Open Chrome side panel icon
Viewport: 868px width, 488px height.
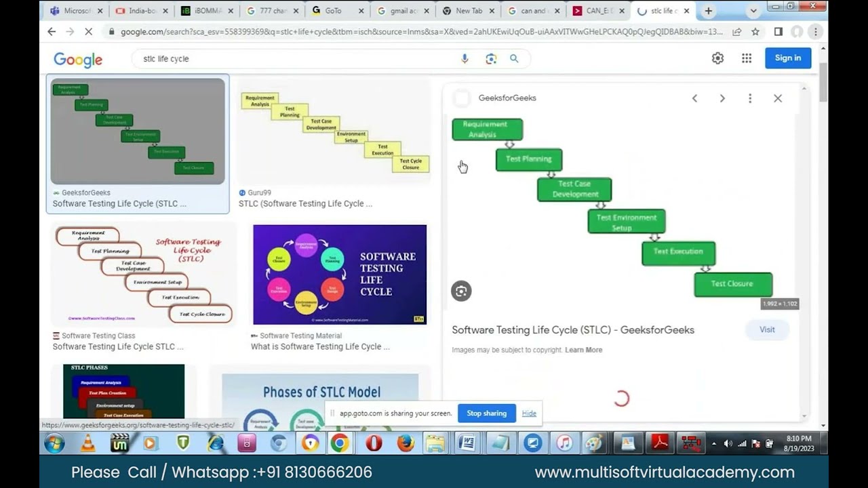click(778, 32)
